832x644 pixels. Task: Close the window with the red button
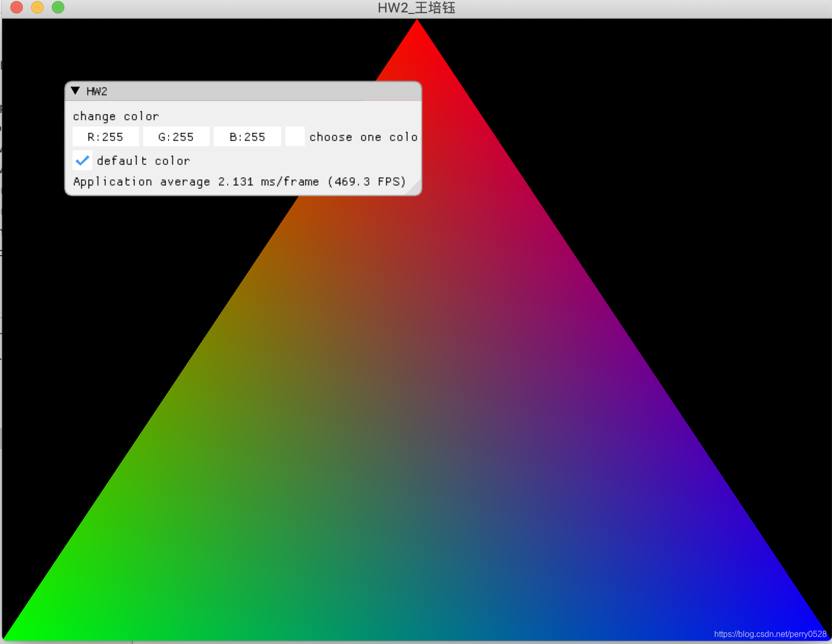17,7
